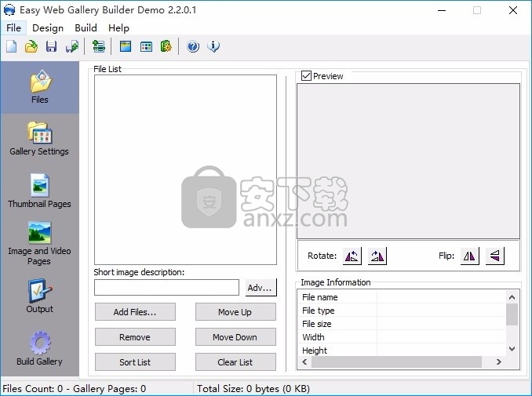Open the Design menu
Screen dimensions: 532x396
[48, 27]
